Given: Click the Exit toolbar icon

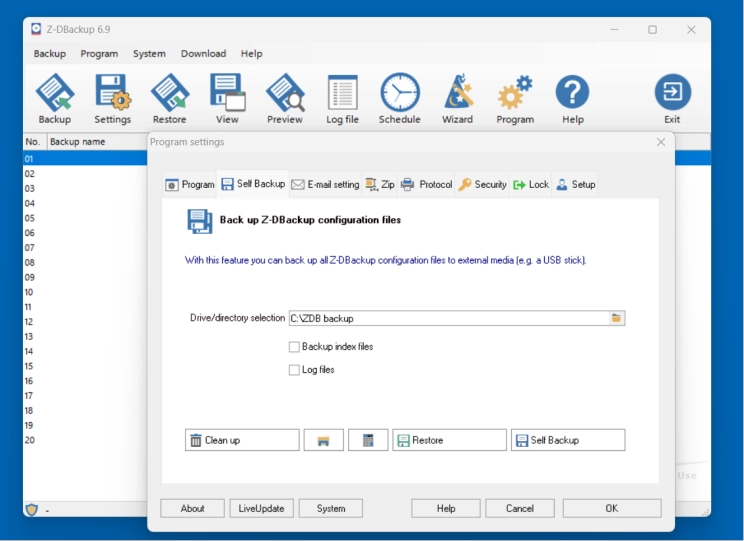Looking at the screenshot, I should click(672, 99).
